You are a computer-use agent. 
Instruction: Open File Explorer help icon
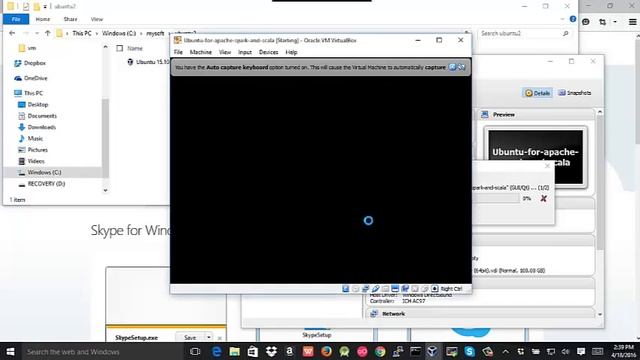tap(573, 19)
